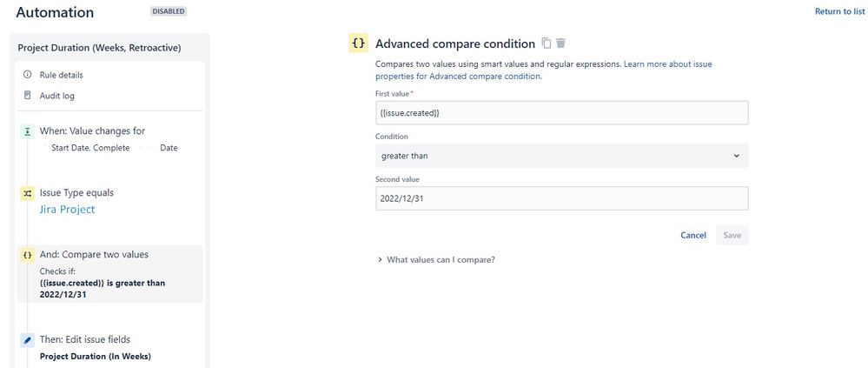Delete component via trash icon

click(x=560, y=43)
